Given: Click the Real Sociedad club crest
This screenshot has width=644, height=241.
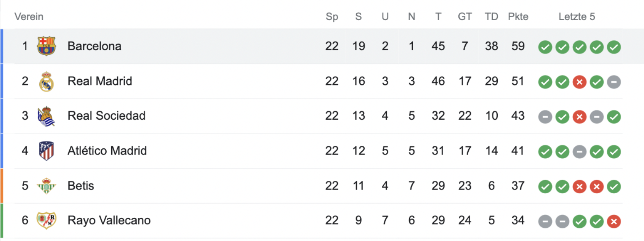Looking at the screenshot, I should click(46, 116).
